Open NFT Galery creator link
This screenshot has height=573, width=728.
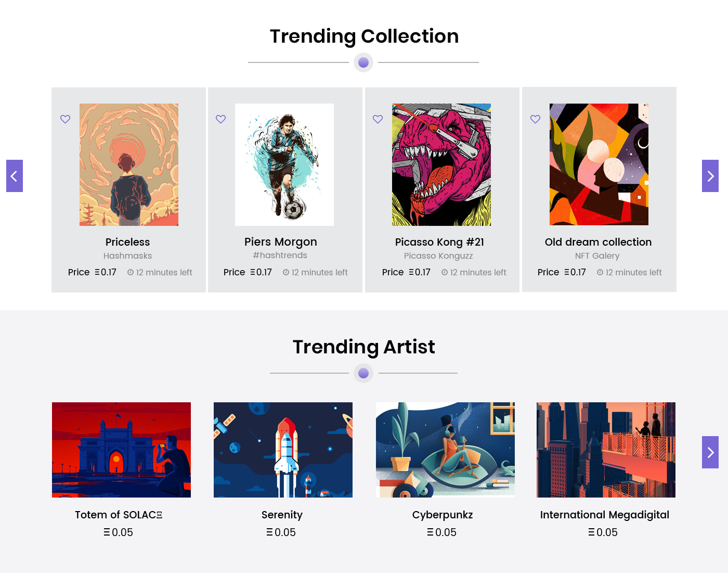[x=597, y=256]
